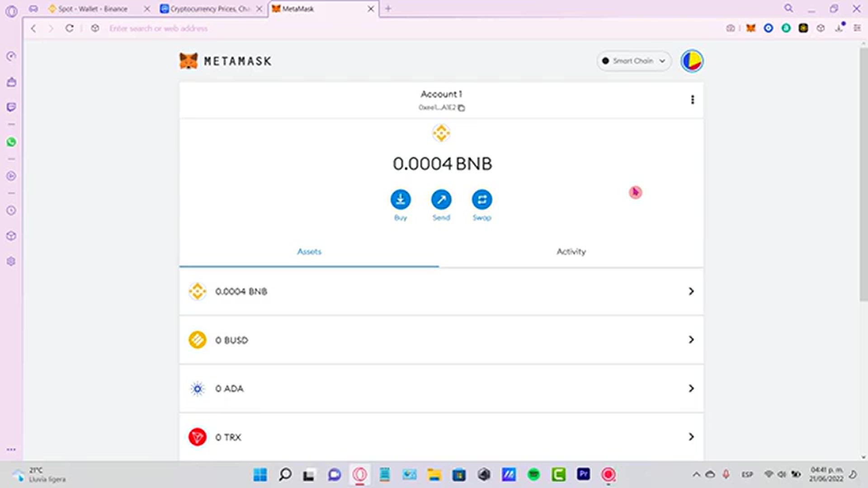
Task: Open Premiere Pro from the taskbar
Action: coord(583,474)
